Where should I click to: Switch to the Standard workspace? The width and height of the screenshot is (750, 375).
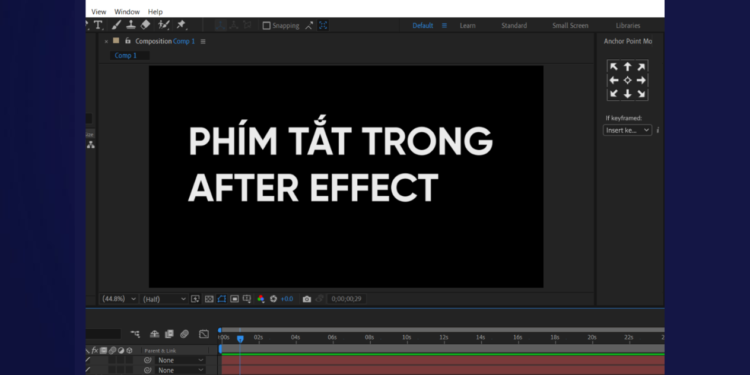coord(514,26)
